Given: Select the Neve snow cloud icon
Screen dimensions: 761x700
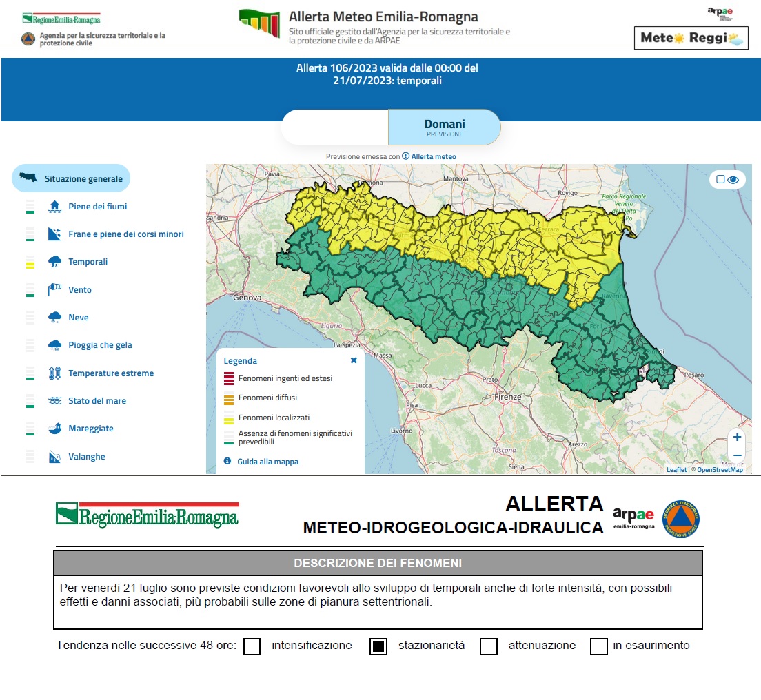Looking at the screenshot, I should tap(54, 318).
